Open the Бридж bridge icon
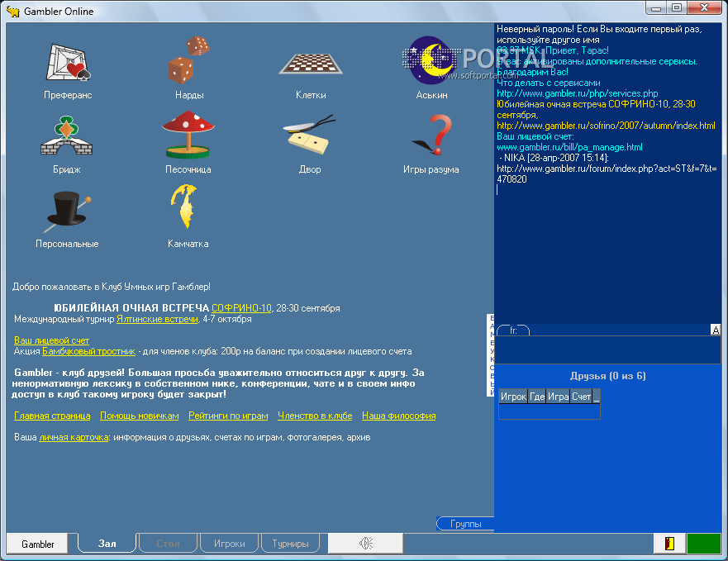Image resolution: width=728 pixels, height=561 pixels. click(66, 135)
